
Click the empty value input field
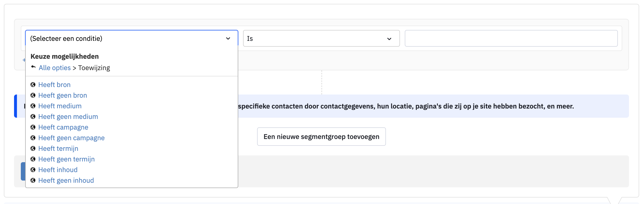pyautogui.click(x=511, y=38)
